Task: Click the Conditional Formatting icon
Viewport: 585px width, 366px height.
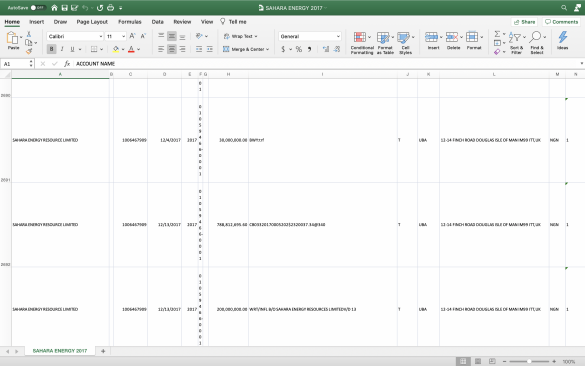Action: coord(360,37)
